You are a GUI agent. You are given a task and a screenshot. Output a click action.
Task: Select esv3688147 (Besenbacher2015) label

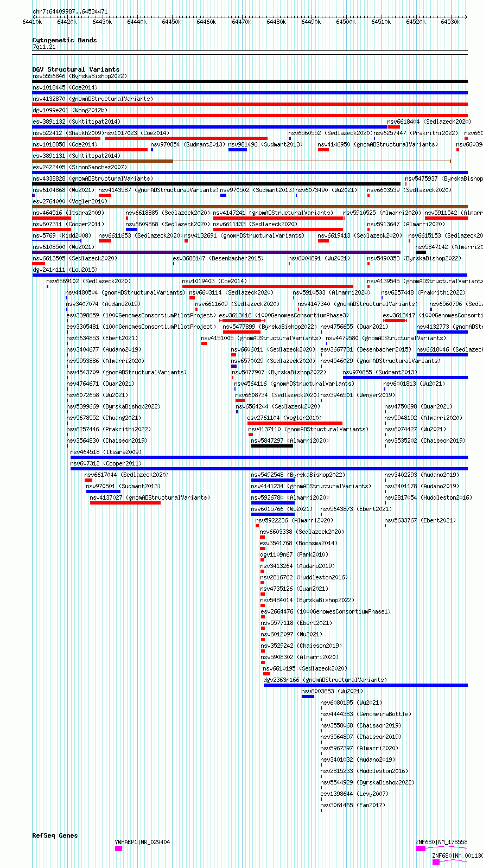coord(218,258)
